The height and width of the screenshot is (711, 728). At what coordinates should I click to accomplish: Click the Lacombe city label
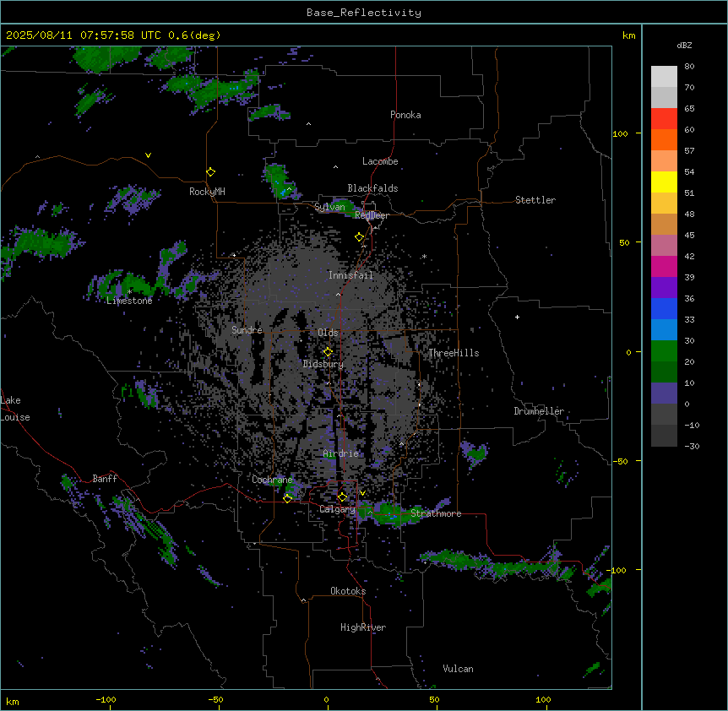tap(380, 161)
